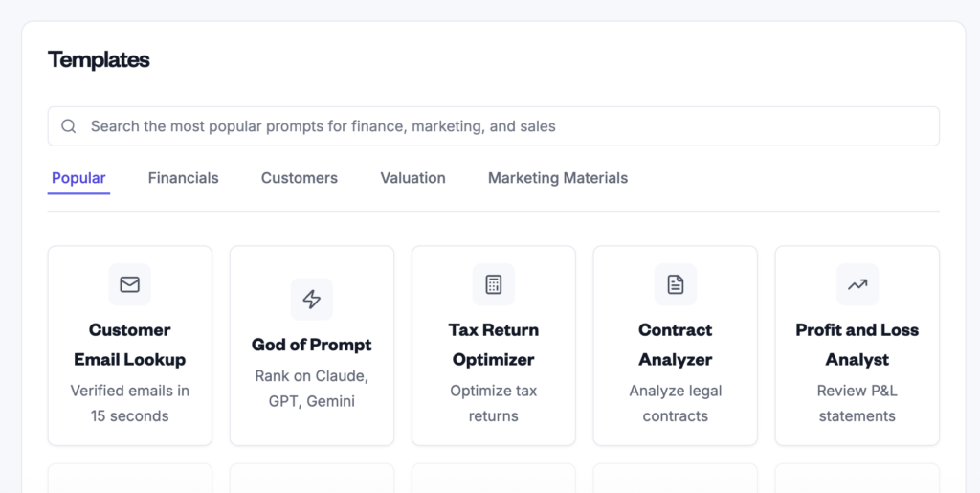The width and height of the screenshot is (980, 493).
Task: Focus the templates search prompts field
Action: (494, 126)
